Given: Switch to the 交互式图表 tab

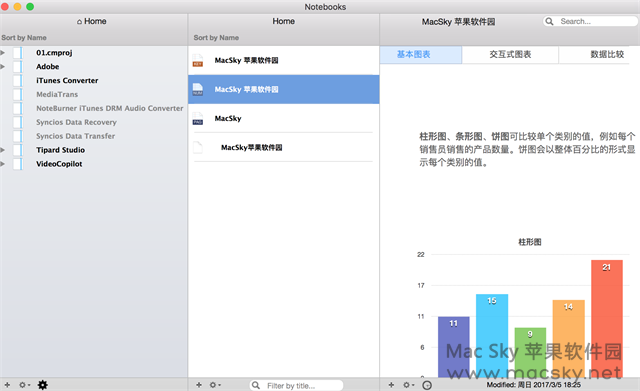Looking at the screenshot, I should (x=510, y=55).
